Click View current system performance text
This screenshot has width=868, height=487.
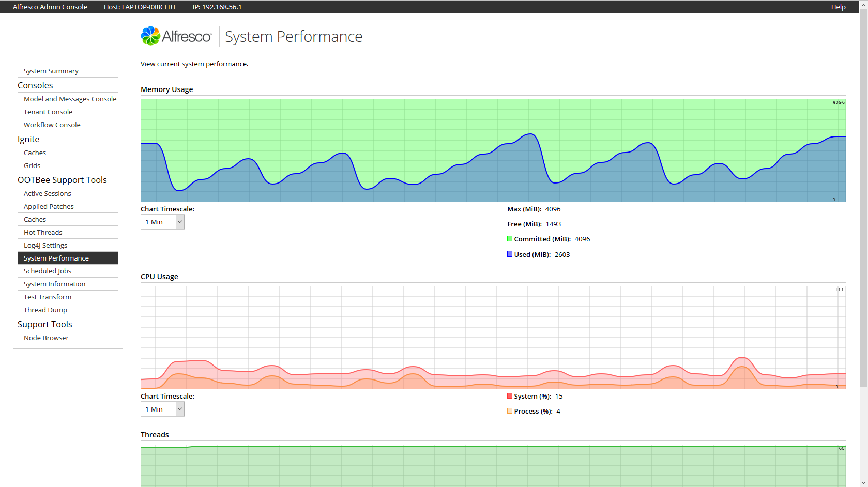[x=194, y=64]
